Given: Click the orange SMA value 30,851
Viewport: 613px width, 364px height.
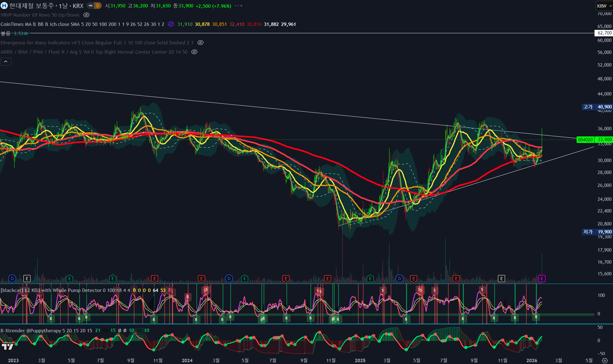Looking at the screenshot, I should click(220, 24).
